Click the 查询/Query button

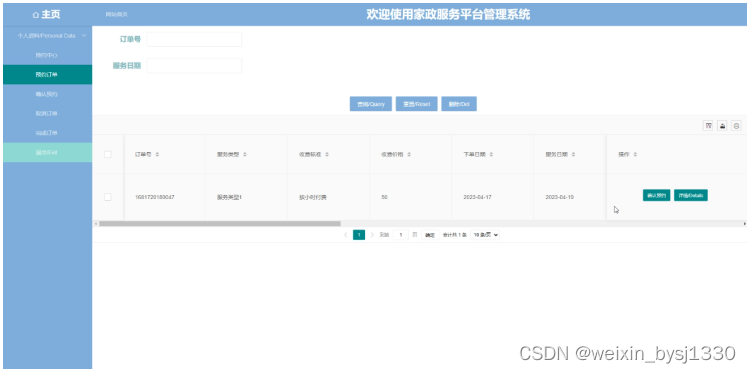tap(371, 104)
